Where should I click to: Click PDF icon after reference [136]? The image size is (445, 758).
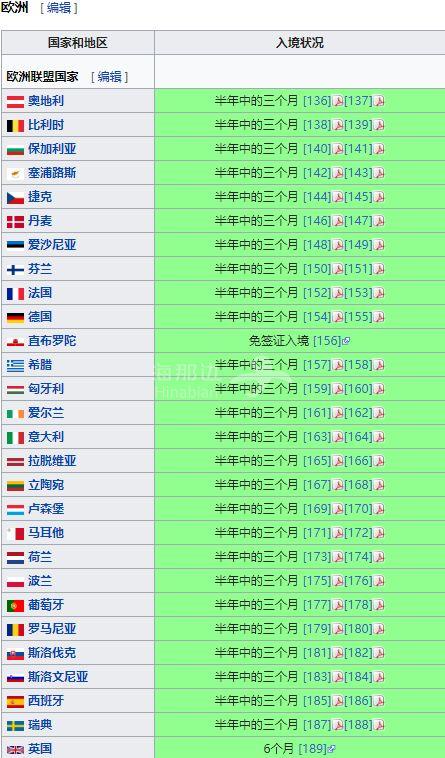[338, 101]
